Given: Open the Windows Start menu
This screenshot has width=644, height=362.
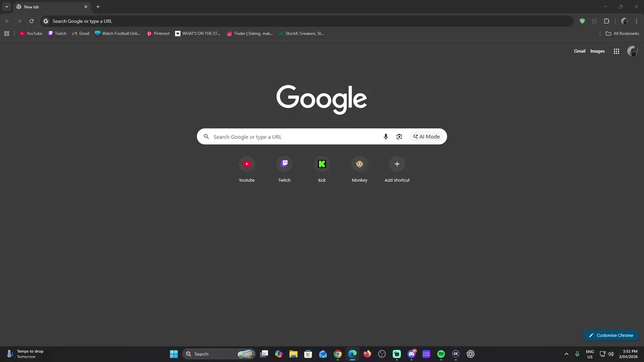Looking at the screenshot, I should [x=174, y=354].
